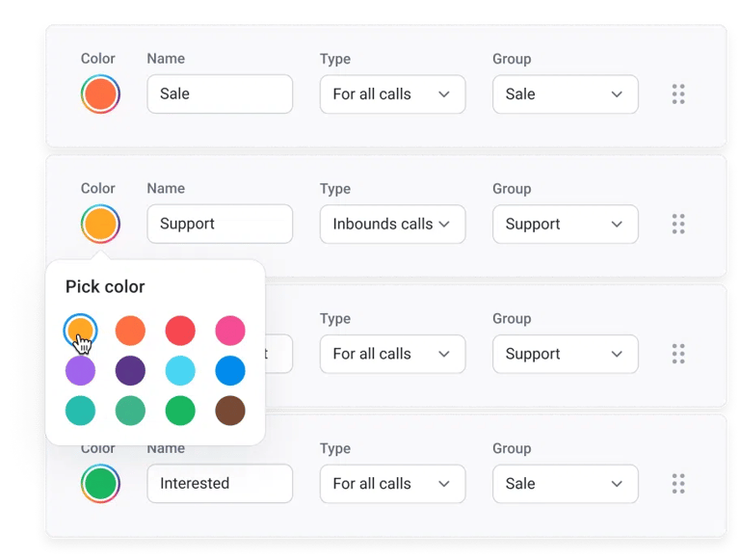The height and width of the screenshot is (560, 740).
Task: Open the Type dropdown on the third row
Action: [x=393, y=354]
